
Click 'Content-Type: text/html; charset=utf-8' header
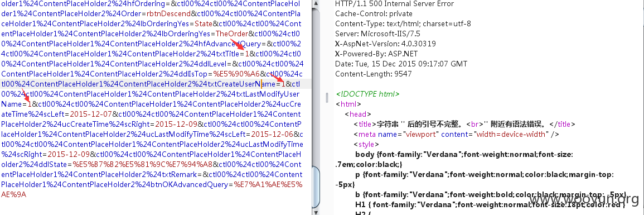click(x=403, y=24)
